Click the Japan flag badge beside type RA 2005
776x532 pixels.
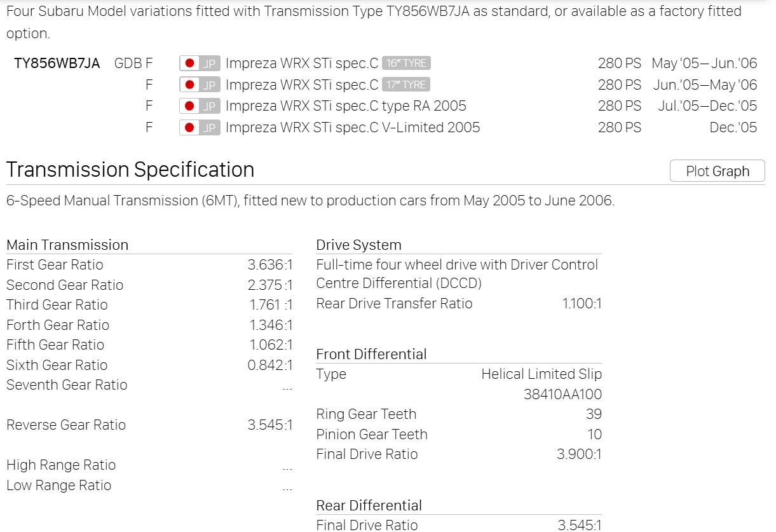click(200, 106)
